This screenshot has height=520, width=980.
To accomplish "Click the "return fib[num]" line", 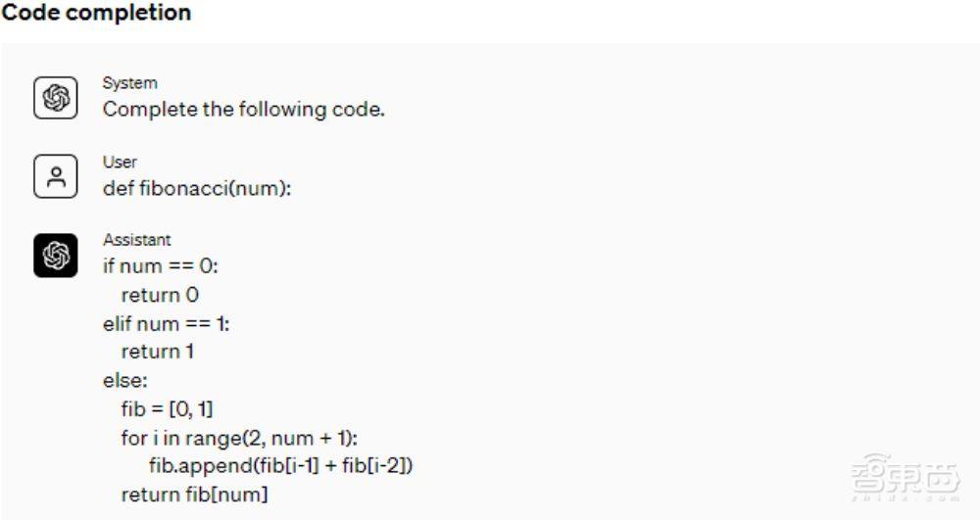I will 194,495.
